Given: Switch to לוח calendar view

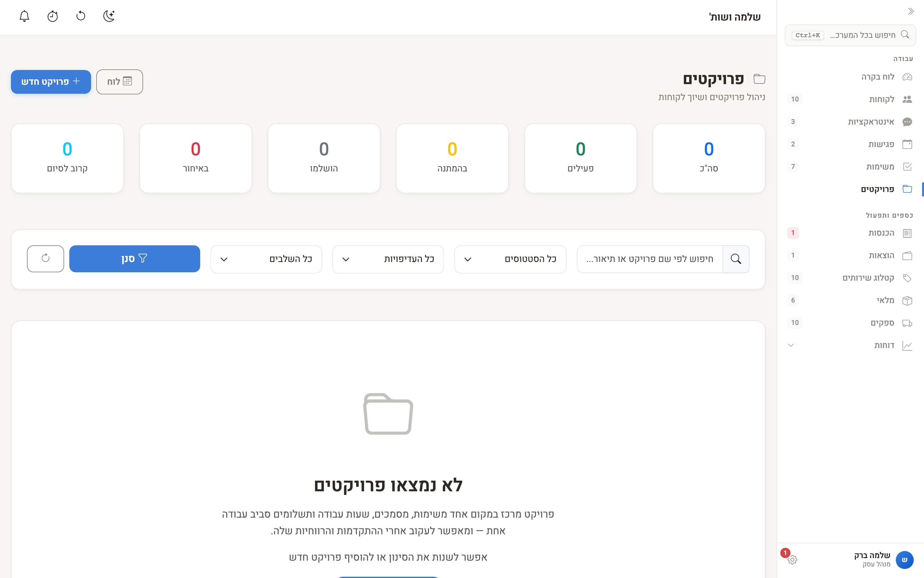Looking at the screenshot, I should point(119,82).
